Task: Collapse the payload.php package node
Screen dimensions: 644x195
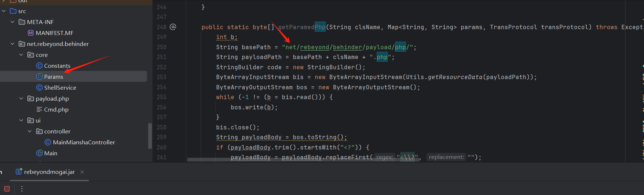Action: [21, 98]
